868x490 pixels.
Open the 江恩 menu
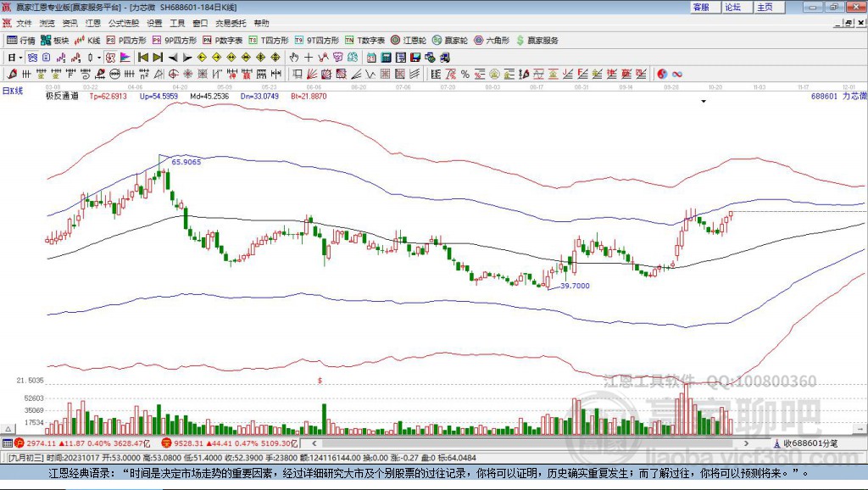tap(93, 23)
